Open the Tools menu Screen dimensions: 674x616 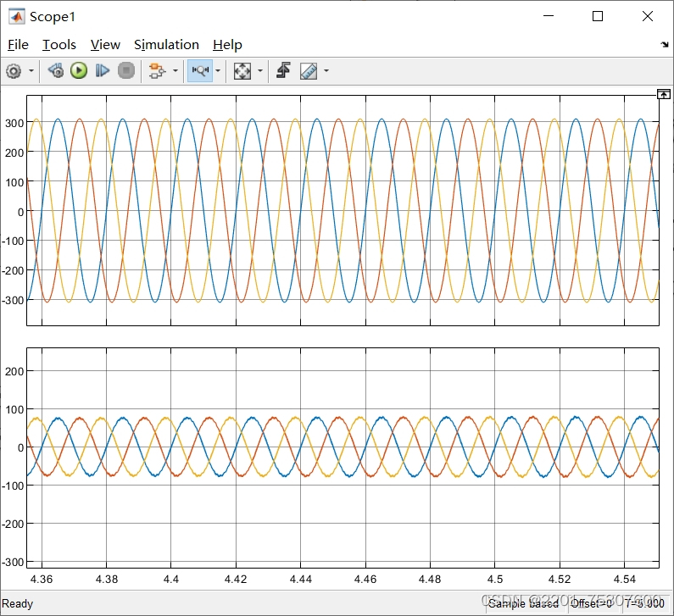pyautogui.click(x=59, y=45)
